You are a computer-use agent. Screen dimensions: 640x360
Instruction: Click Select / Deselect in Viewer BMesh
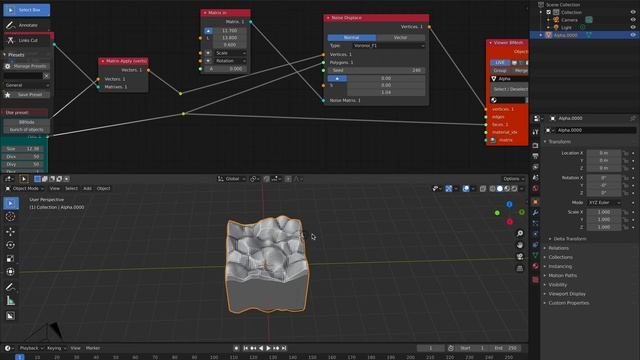click(x=510, y=89)
